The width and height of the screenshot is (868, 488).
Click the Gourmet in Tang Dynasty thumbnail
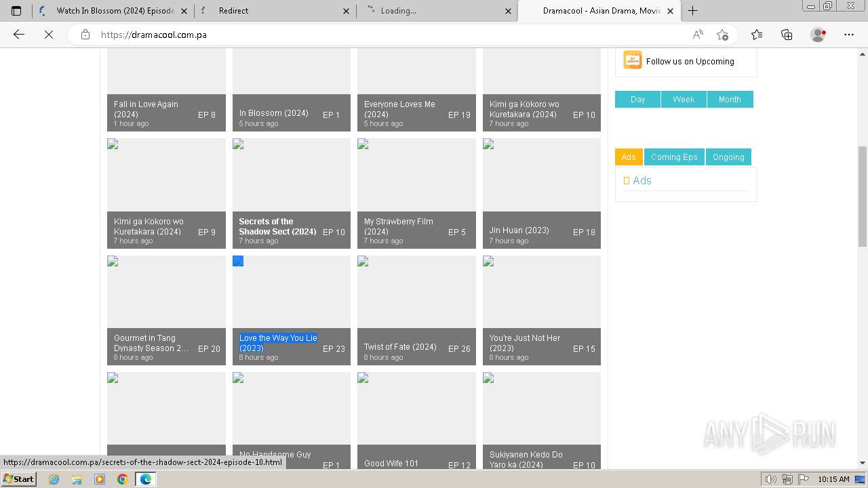[x=166, y=291]
